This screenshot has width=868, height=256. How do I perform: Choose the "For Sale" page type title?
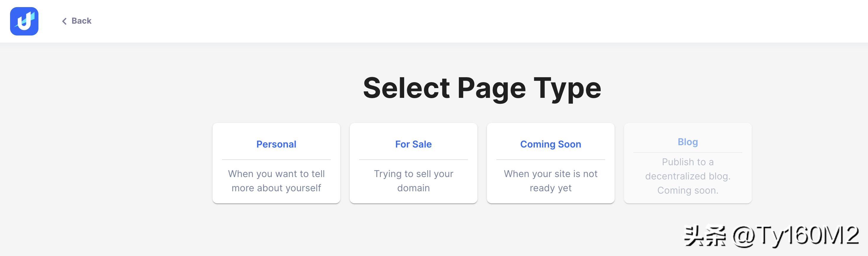point(413,144)
